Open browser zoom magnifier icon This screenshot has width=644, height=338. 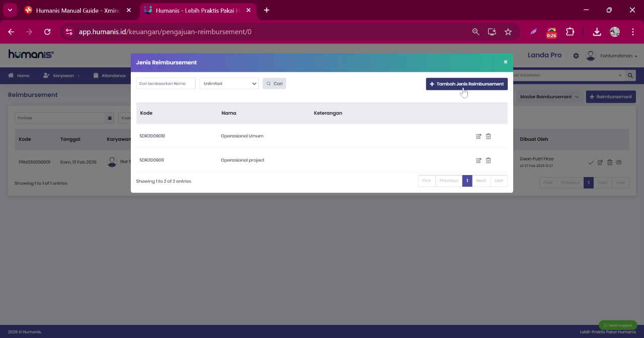point(475,32)
